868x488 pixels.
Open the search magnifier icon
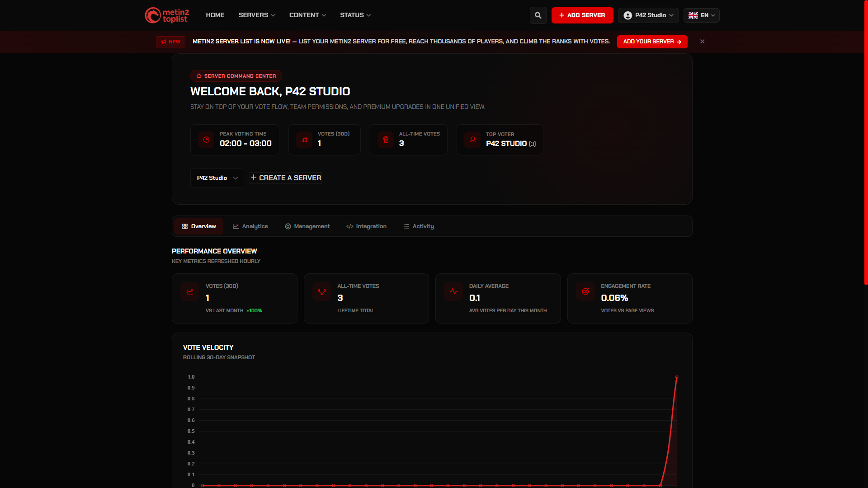pyautogui.click(x=538, y=15)
